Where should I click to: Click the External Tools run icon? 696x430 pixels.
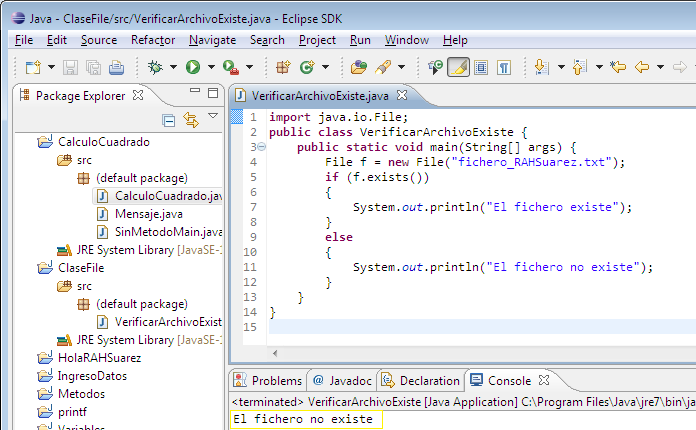click(231, 67)
